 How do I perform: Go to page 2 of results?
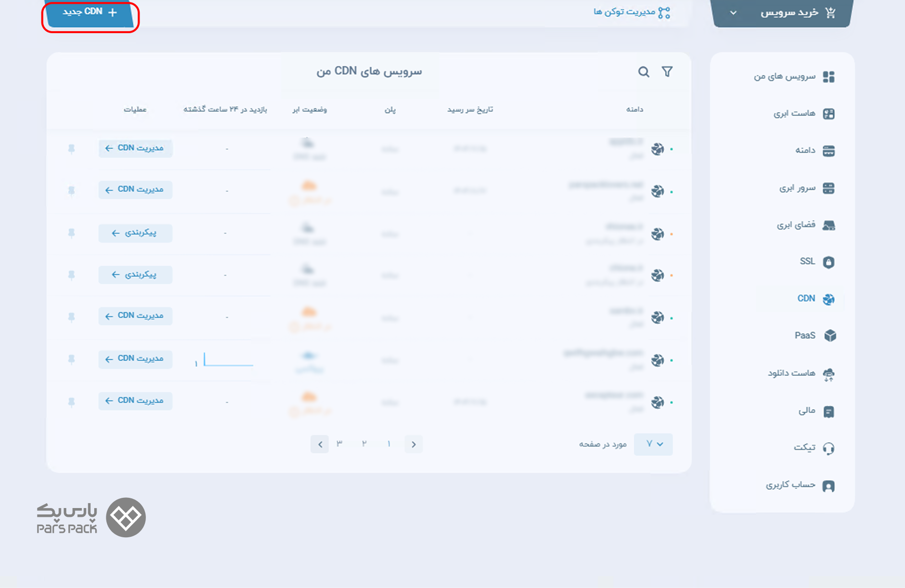364,444
